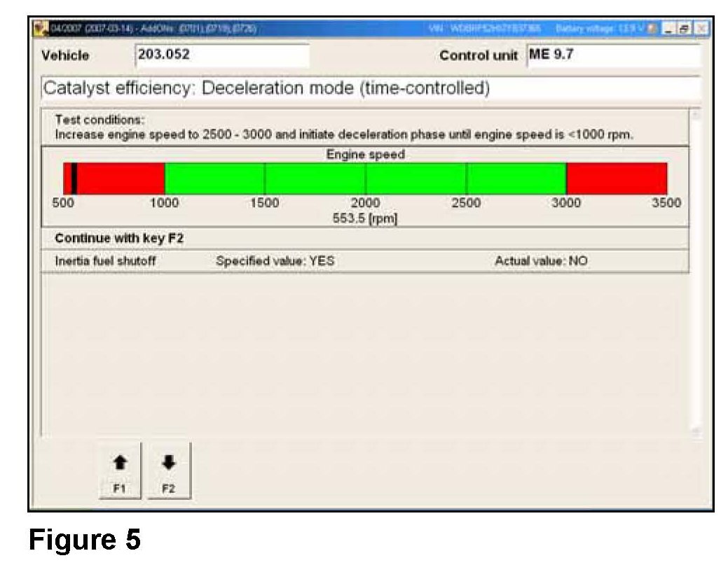This screenshot has width=728, height=572.
Task: Click the left red zone of engine speed bar
Action: [121, 178]
